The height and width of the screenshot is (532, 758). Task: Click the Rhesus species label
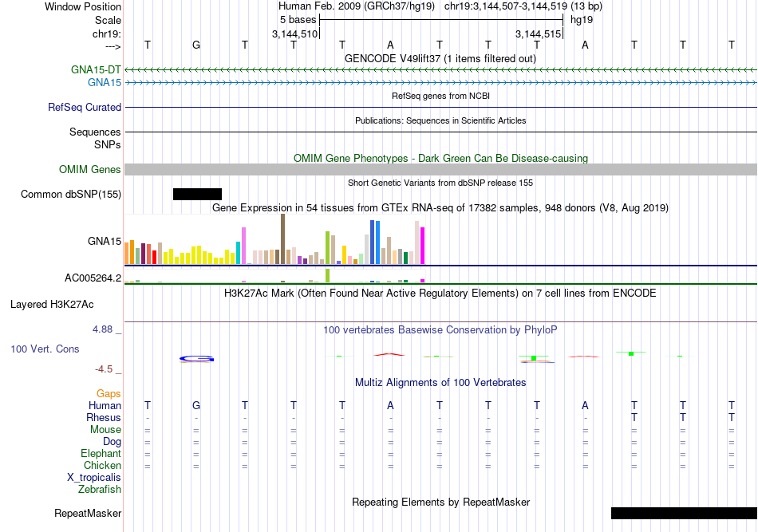tap(104, 417)
